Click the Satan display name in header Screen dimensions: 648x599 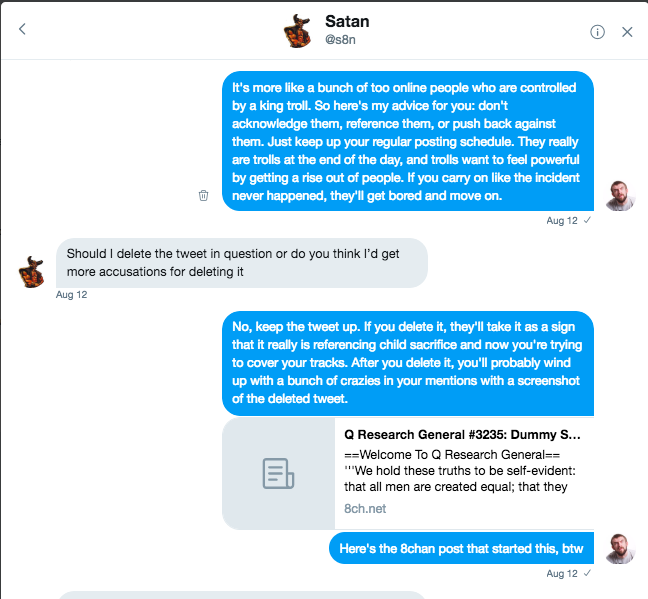pos(347,21)
